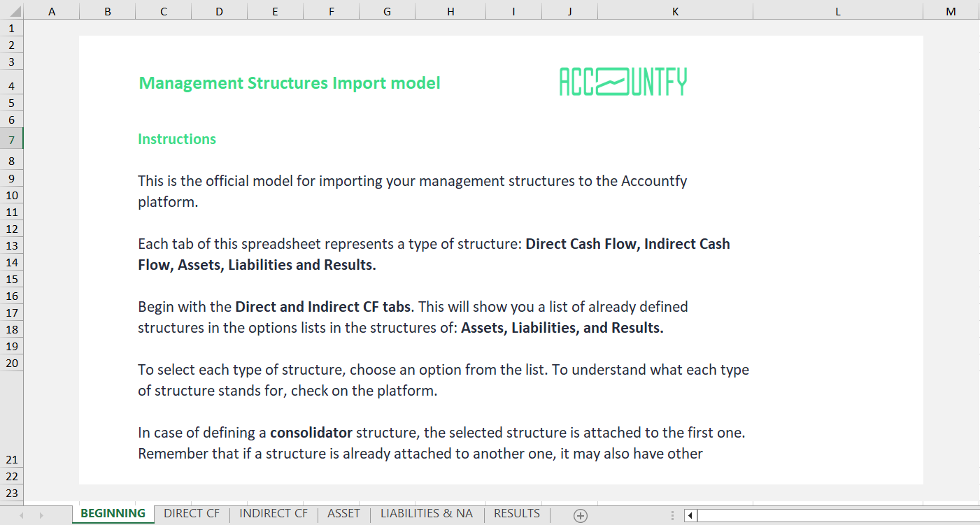Click the bold 'consolidator' word
The image size is (980, 525).
[311, 433]
